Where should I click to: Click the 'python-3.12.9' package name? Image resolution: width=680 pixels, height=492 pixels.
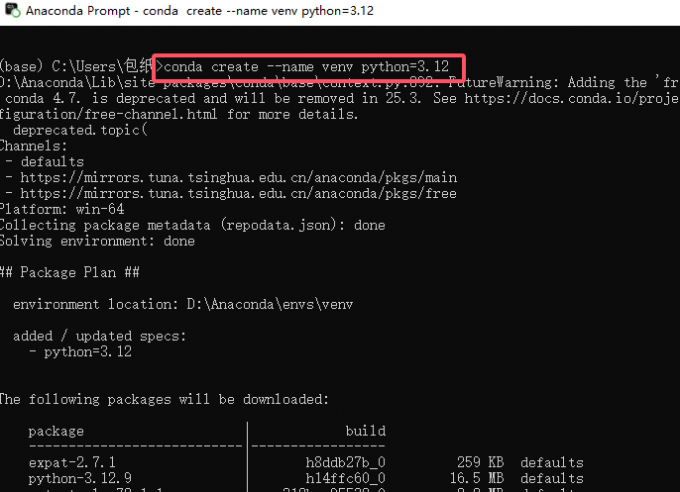[x=80, y=478]
